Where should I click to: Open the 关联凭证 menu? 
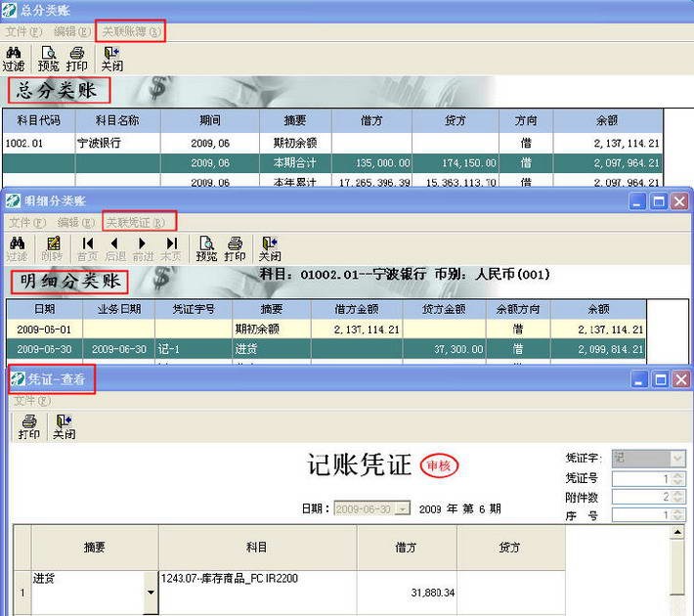click(x=136, y=222)
